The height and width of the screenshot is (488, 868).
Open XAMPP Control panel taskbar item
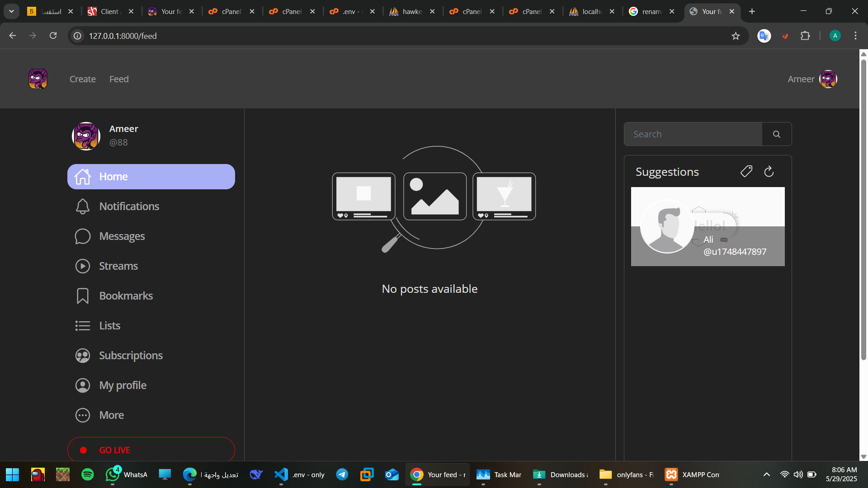(x=692, y=474)
